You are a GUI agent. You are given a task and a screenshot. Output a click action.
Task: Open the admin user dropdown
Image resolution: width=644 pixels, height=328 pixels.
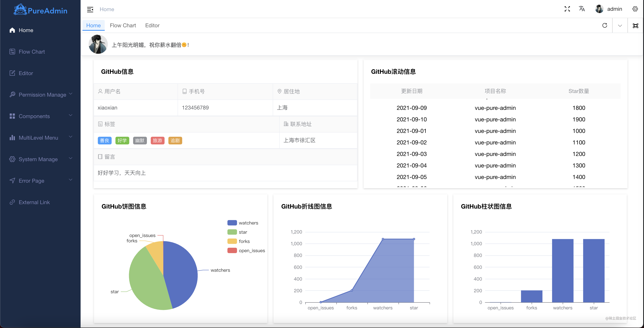pos(609,9)
